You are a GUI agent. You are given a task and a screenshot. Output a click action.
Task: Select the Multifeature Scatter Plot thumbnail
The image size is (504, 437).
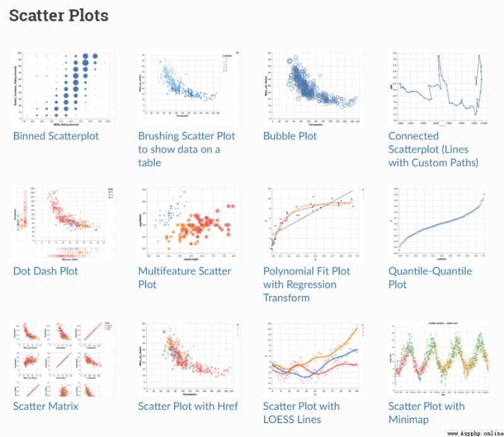click(x=188, y=224)
